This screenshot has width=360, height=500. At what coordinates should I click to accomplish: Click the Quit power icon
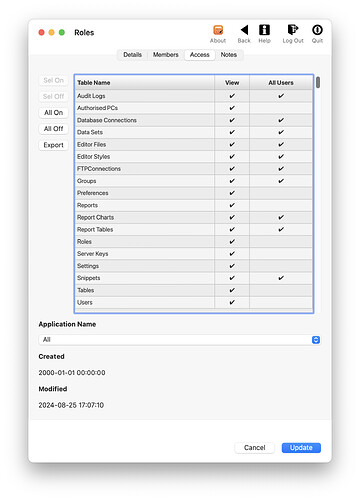317,30
